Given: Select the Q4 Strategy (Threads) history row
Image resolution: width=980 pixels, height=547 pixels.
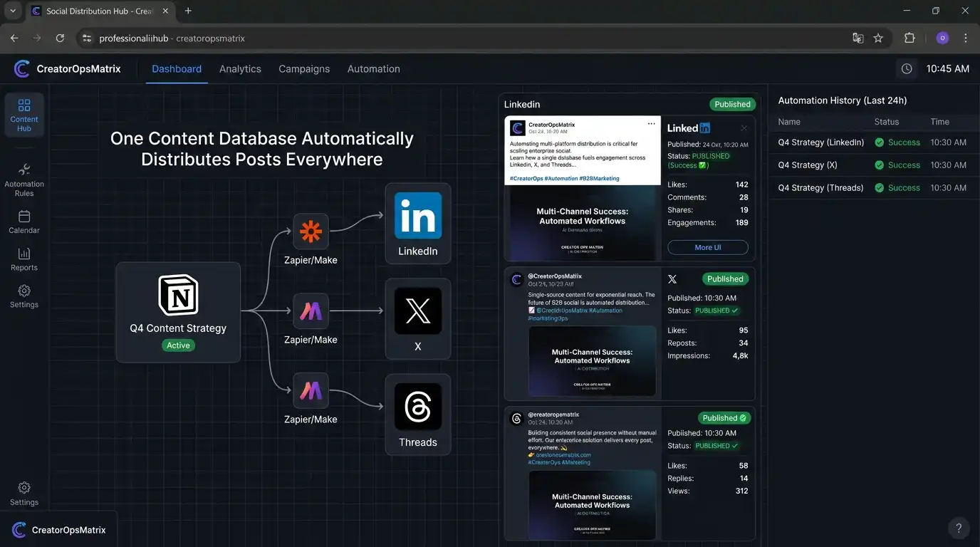Looking at the screenshot, I should click(x=873, y=188).
